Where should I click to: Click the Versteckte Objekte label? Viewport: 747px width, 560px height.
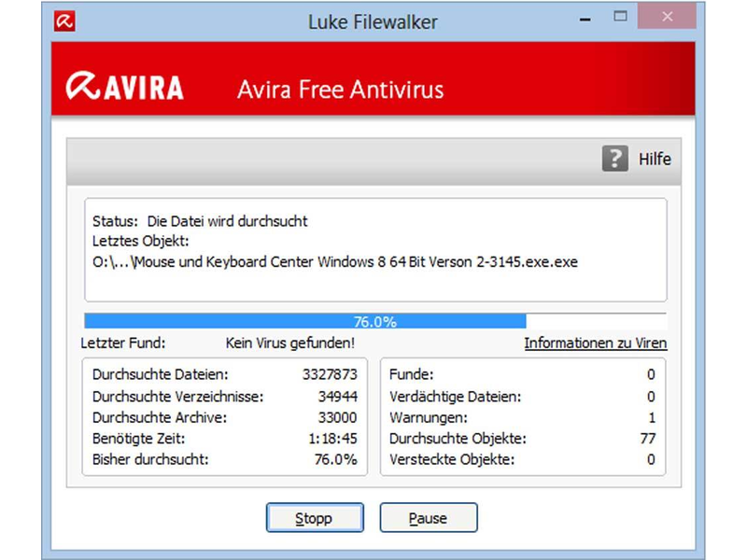452,459
